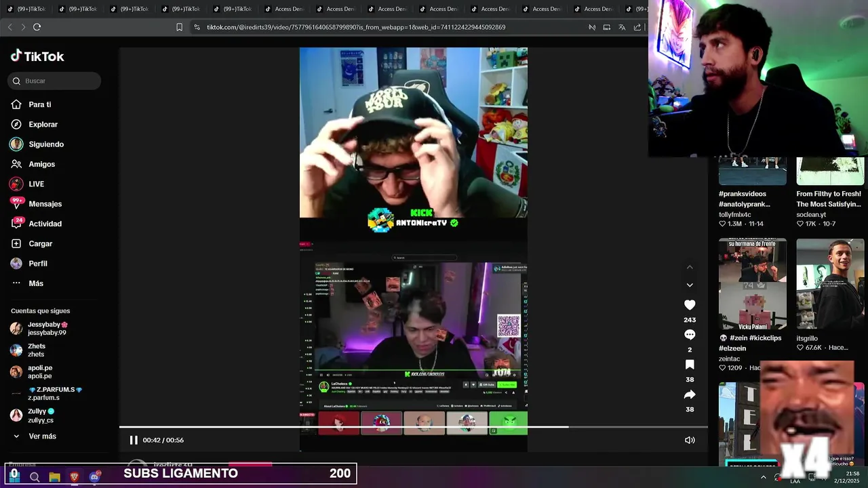Image resolution: width=868 pixels, height=488 pixels.
Task: Click the browser forward arrow
Action: pos(23,27)
